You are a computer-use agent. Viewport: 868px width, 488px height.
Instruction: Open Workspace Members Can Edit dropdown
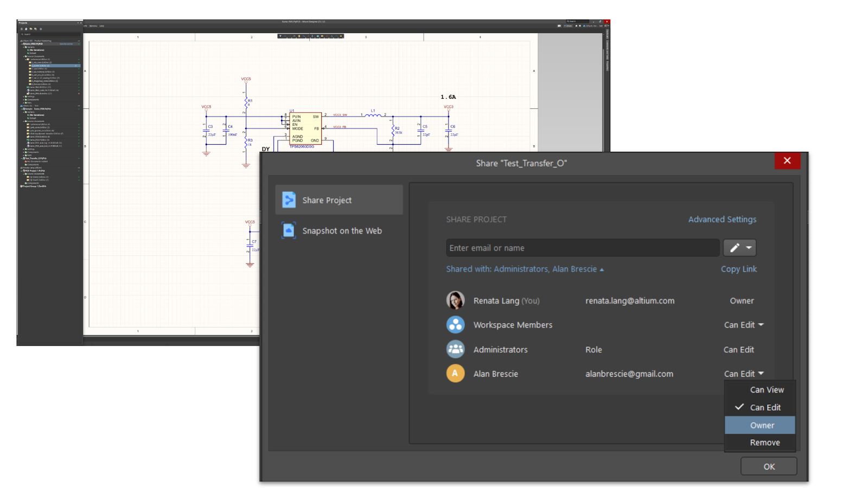[x=744, y=325]
